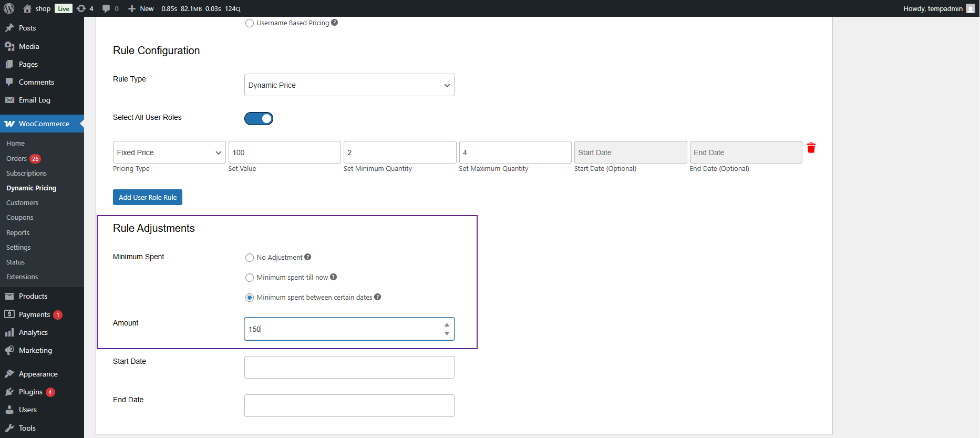This screenshot has width=980, height=438.
Task: Choose Minimum spent till now radio option
Action: tap(250, 278)
